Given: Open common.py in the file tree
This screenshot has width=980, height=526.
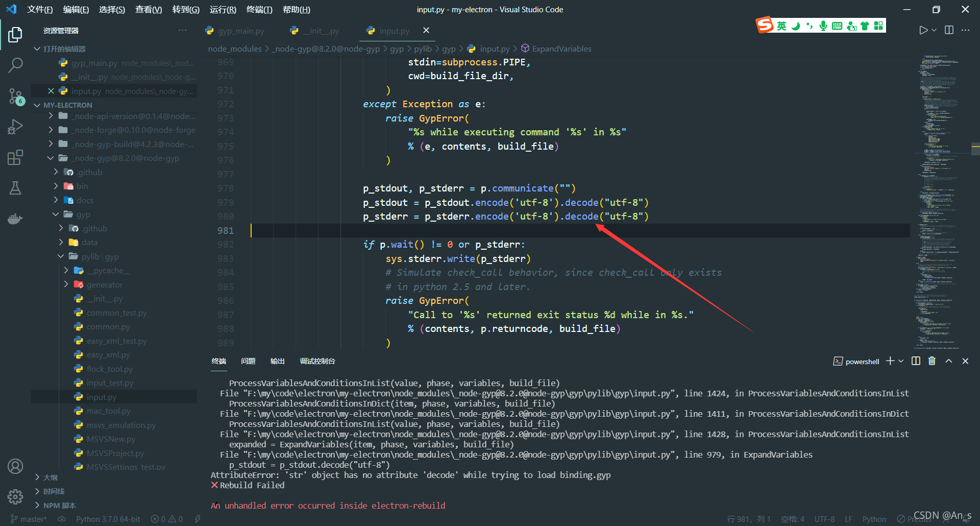Looking at the screenshot, I should (x=114, y=326).
